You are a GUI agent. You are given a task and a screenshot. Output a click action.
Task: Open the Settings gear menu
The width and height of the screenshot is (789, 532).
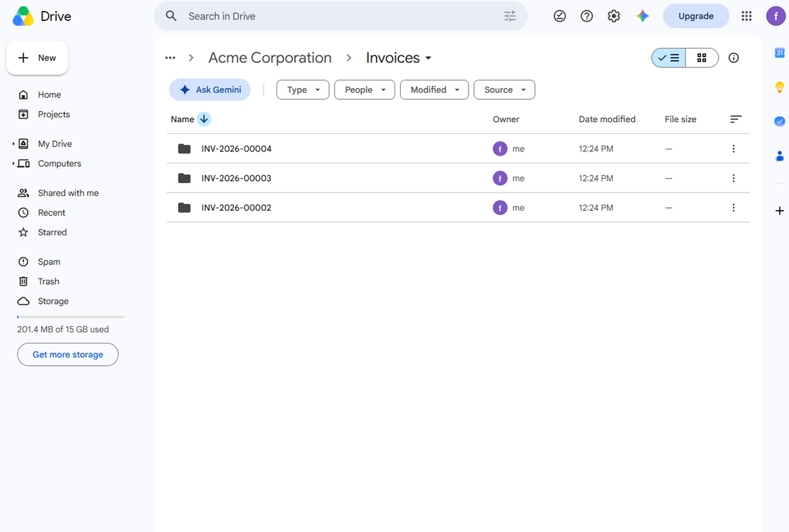click(x=614, y=16)
